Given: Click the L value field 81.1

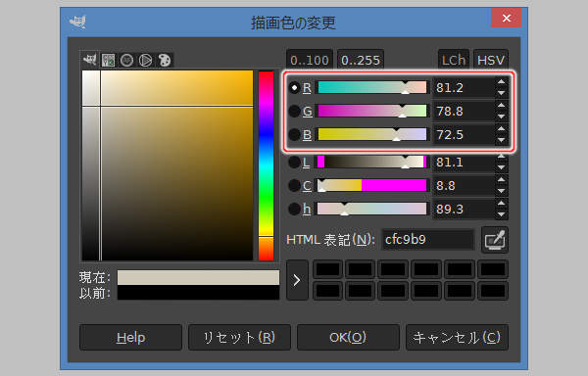Looking at the screenshot, I should [464, 163].
